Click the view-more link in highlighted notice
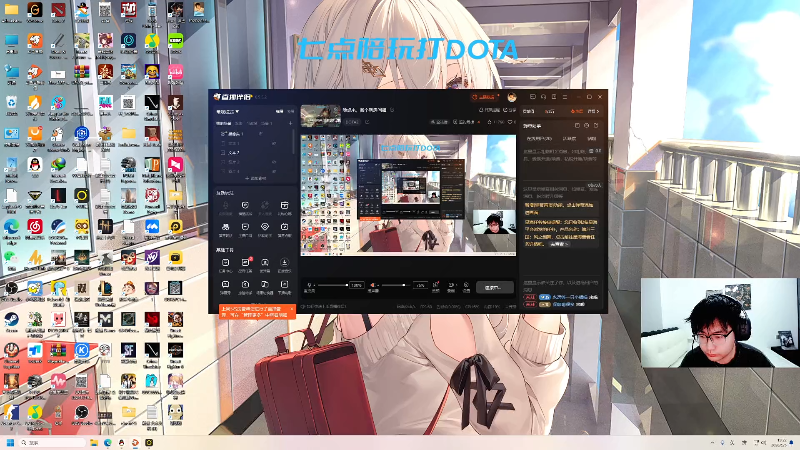The width and height of the screenshot is (800, 450). pos(559,244)
